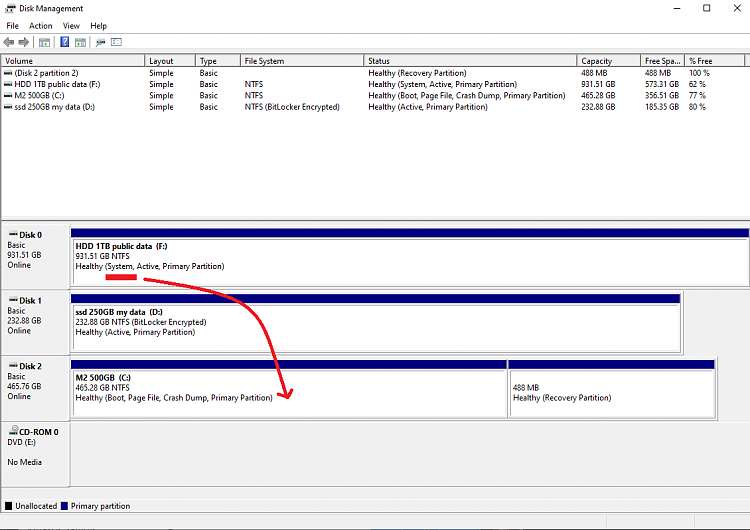Open the View menu

point(71,26)
